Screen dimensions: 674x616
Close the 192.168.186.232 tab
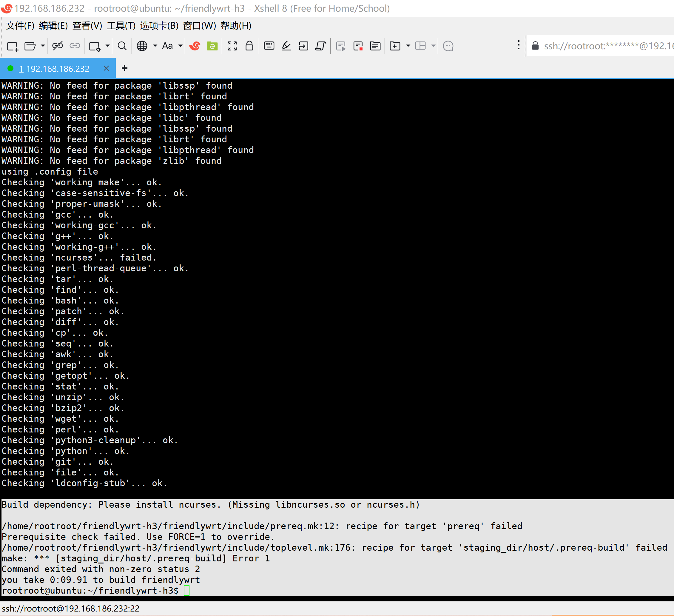tap(106, 69)
